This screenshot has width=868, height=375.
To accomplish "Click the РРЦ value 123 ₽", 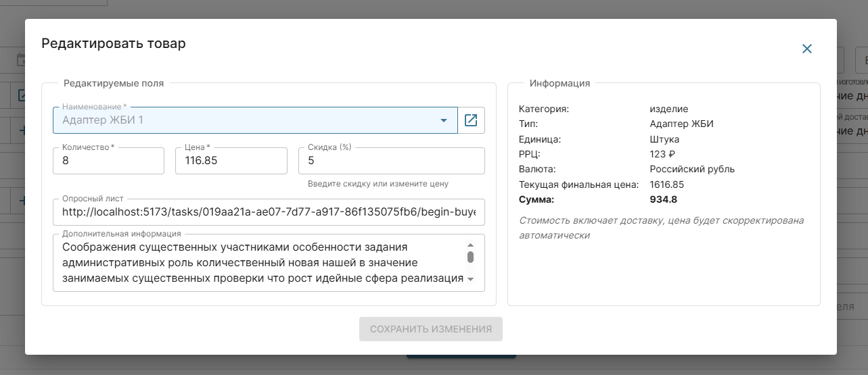I will (663, 154).
